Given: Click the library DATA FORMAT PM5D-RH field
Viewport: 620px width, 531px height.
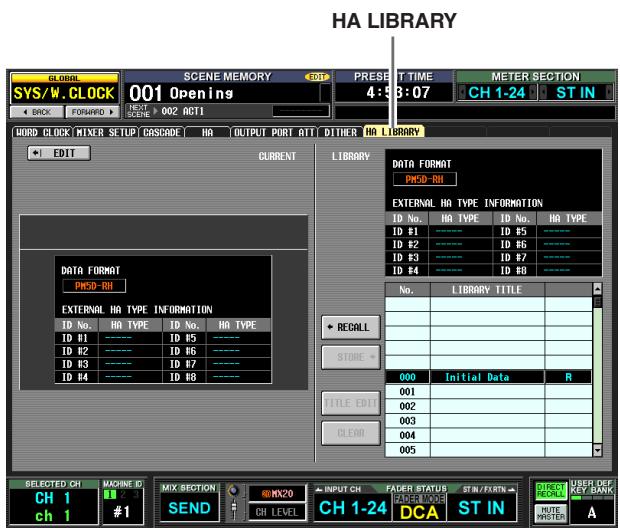Looking at the screenshot, I should pos(425,179).
